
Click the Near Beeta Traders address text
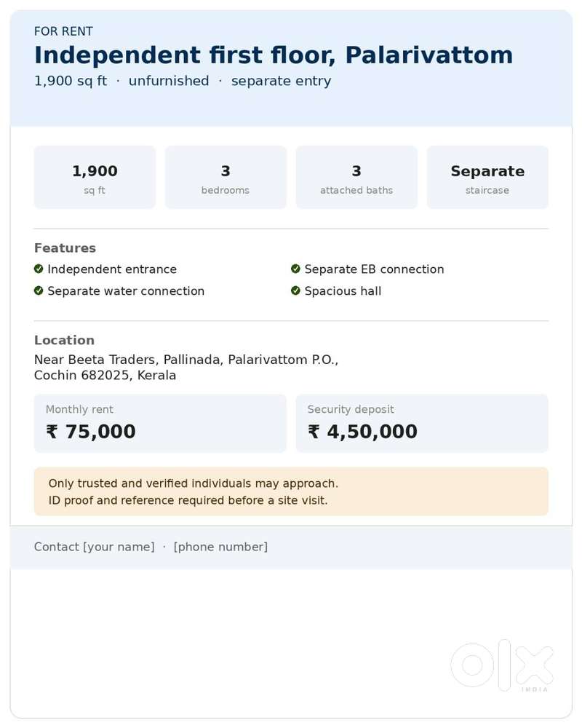(186, 367)
